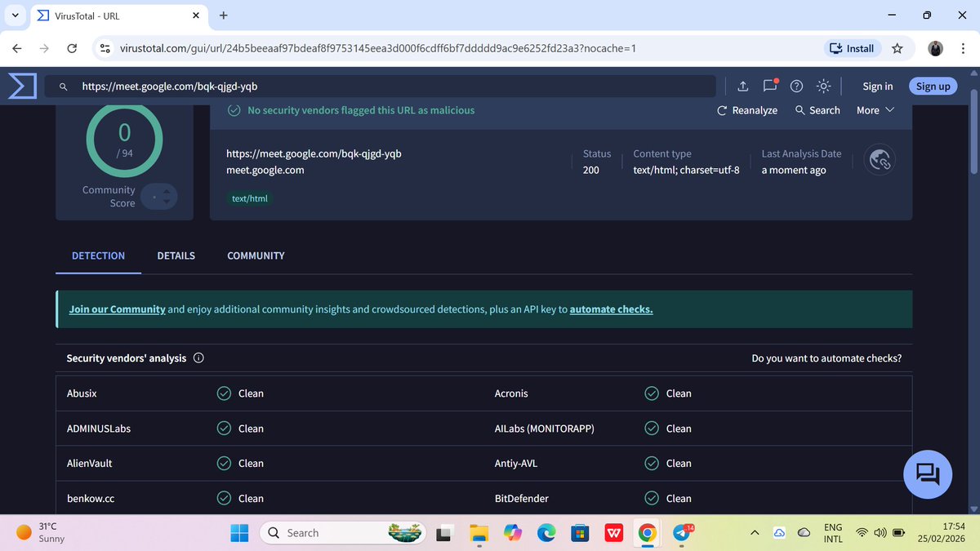Click the info icon next to Security vendors' analysis
This screenshot has width=980, height=551.
[198, 358]
